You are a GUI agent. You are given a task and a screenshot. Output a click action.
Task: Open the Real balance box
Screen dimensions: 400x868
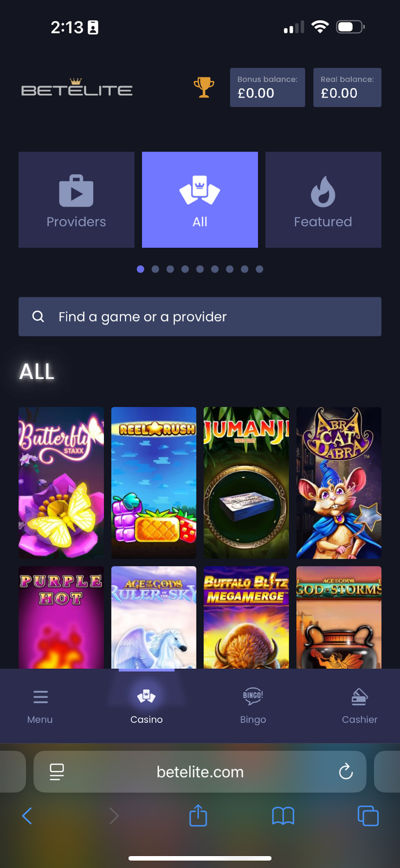[x=347, y=87]
